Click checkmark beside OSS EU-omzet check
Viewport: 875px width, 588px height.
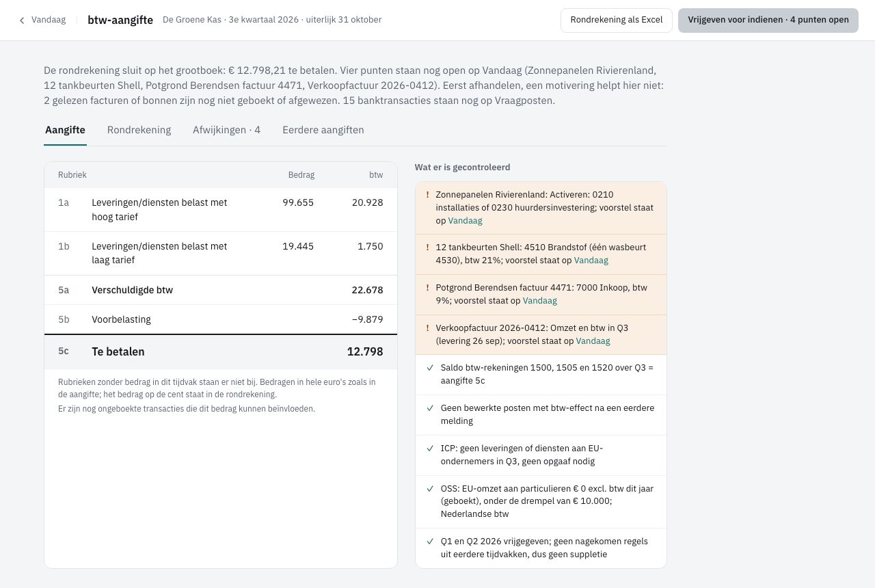tap(430, 489)
